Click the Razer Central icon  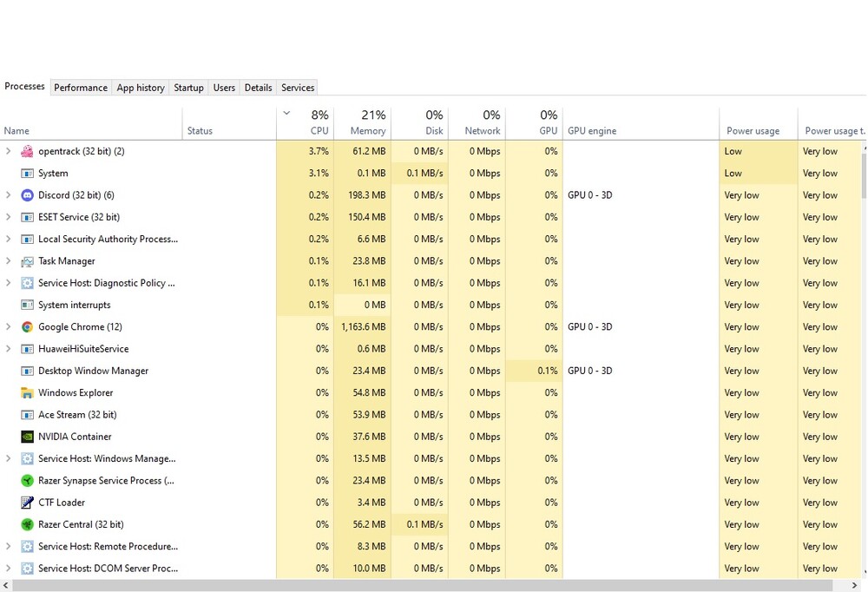[x=27, y=524]
